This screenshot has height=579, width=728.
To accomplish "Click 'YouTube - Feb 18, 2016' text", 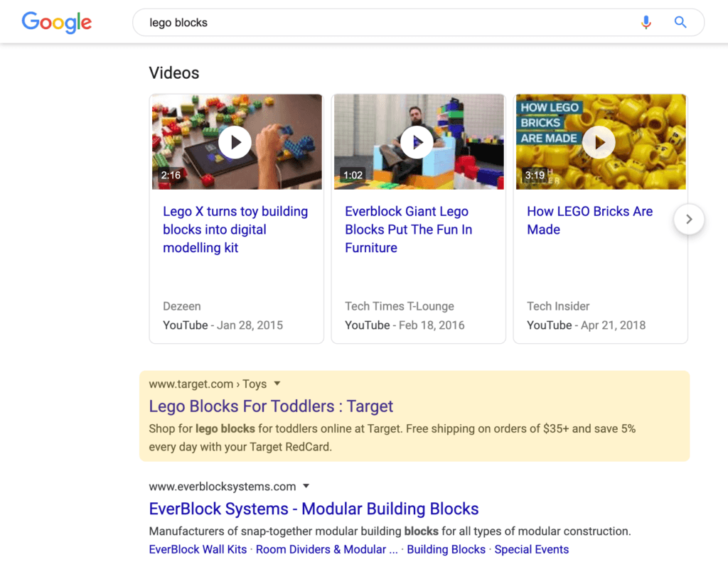I will (405, 325).
